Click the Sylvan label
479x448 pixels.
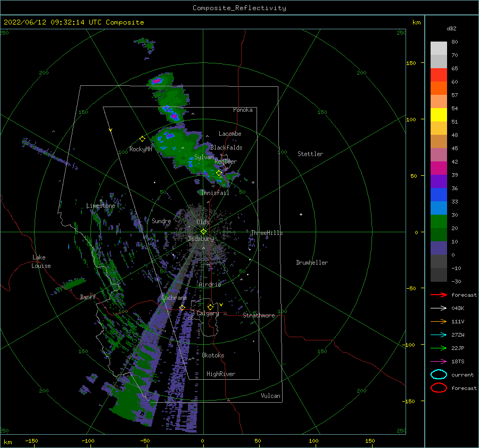[204, 157]
